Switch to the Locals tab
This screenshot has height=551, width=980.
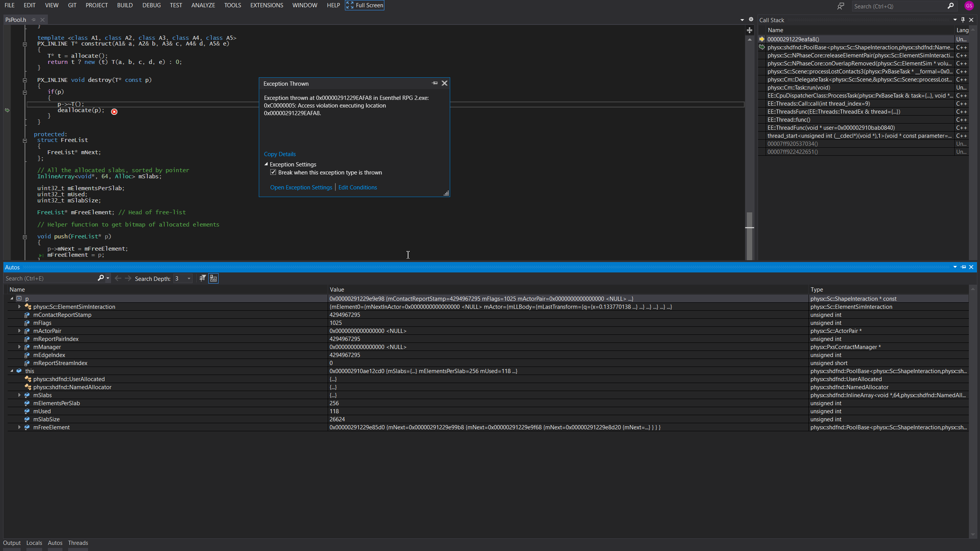34,543
